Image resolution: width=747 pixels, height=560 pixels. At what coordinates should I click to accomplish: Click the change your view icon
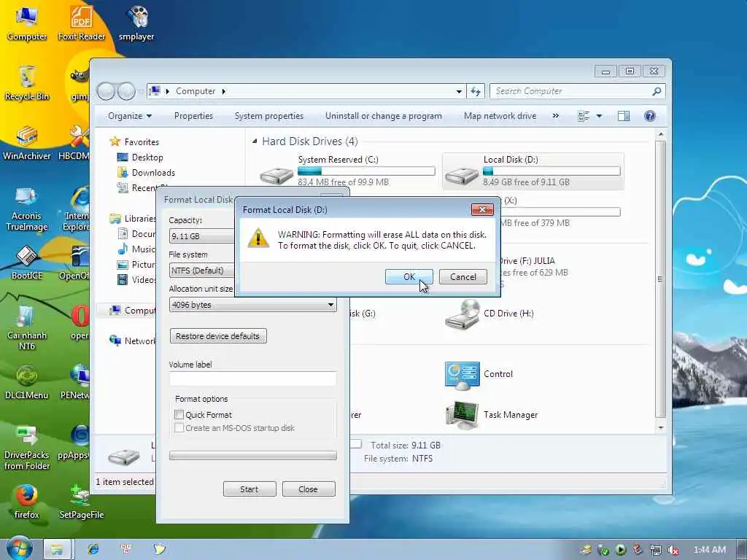[x=584, y=116]
